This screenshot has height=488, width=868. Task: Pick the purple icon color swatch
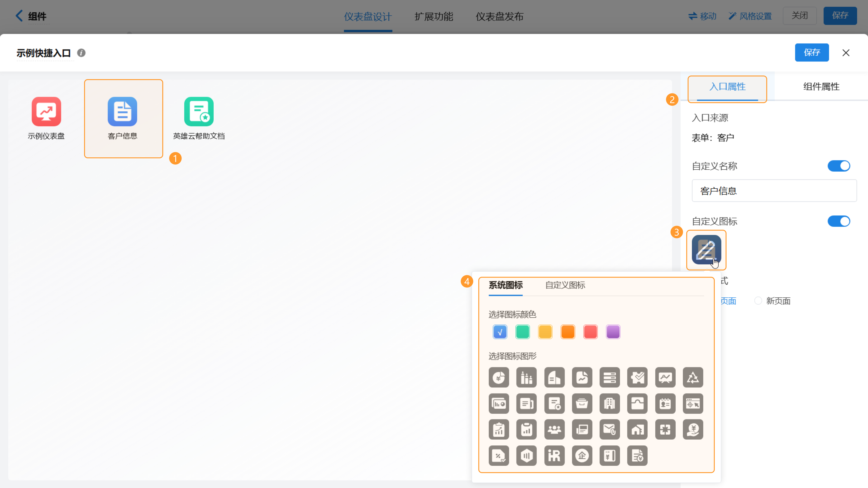point(613,332)
